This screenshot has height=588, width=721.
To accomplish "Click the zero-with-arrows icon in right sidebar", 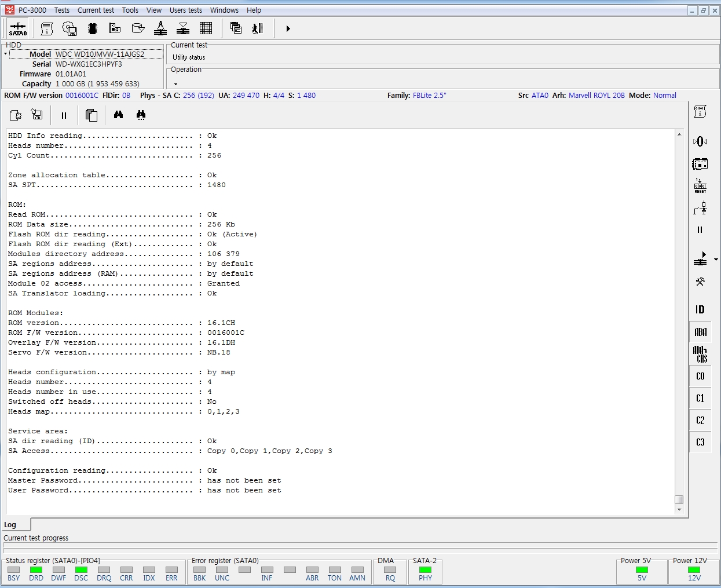I will pos(700,141).
